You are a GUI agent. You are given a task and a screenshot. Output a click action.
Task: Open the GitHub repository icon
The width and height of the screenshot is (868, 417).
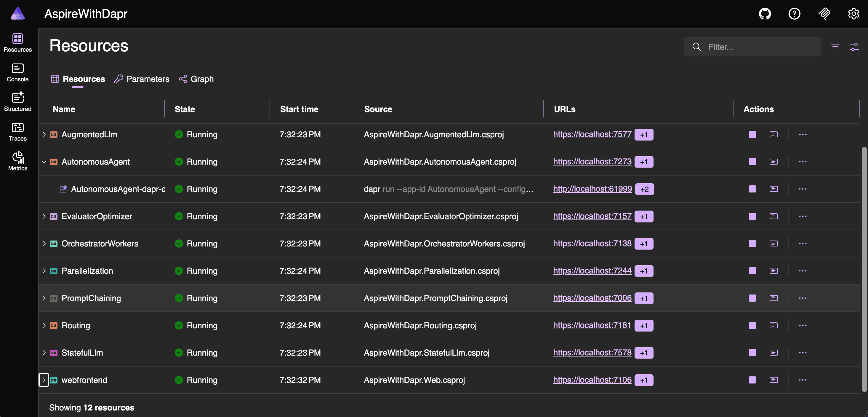click(765, 14)
